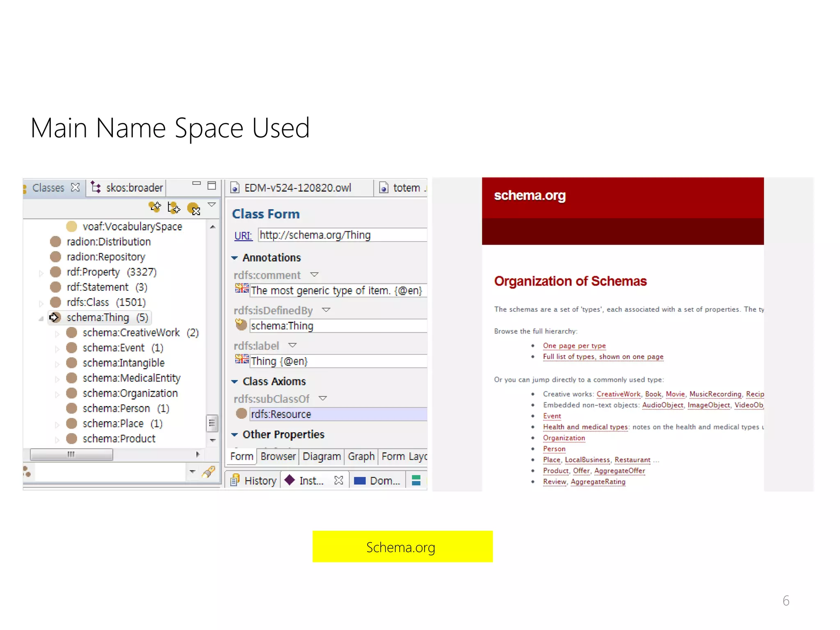Collapse the Other Properties section

point(235,435)
